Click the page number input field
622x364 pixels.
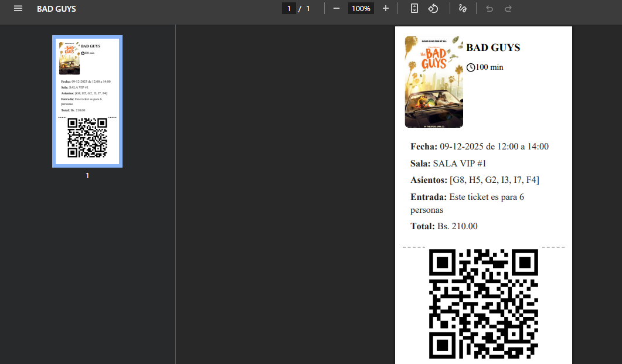click(289, 8)
